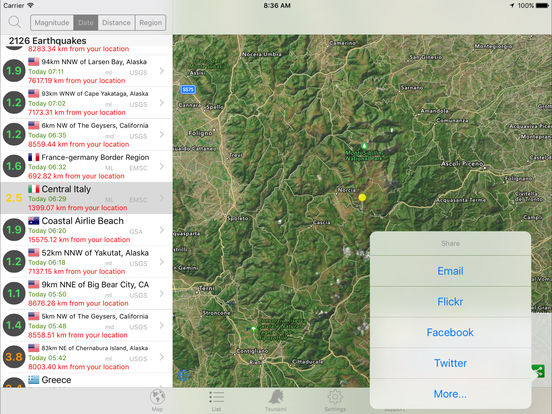Tap the 1.2 magnitude badge for Yakutat
Viewport: 552px width, 414px height.
click(14, 262)
